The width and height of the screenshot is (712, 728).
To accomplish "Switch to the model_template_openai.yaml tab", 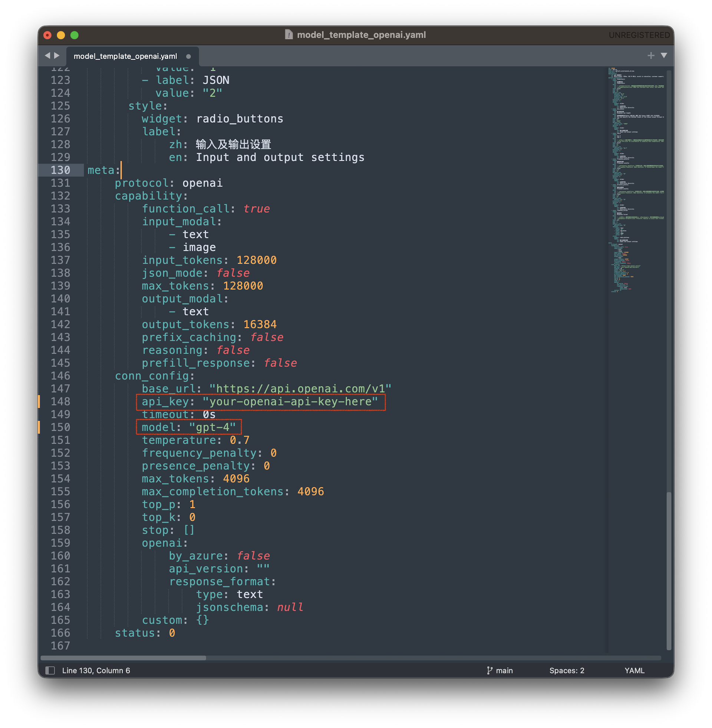I will click(125, 56).
